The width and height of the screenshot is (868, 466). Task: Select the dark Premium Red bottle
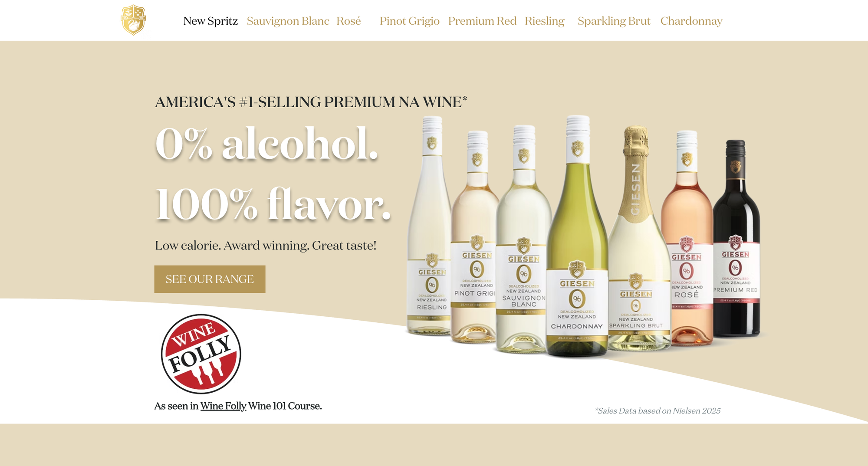(736, 239)
